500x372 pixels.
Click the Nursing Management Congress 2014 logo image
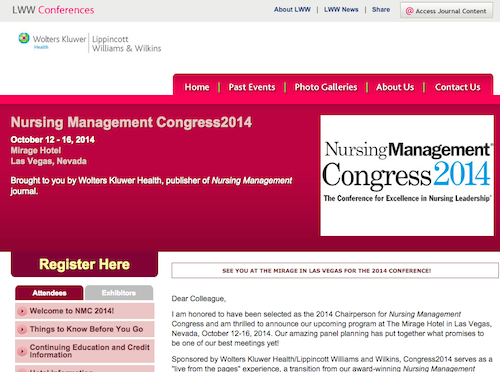407,176
